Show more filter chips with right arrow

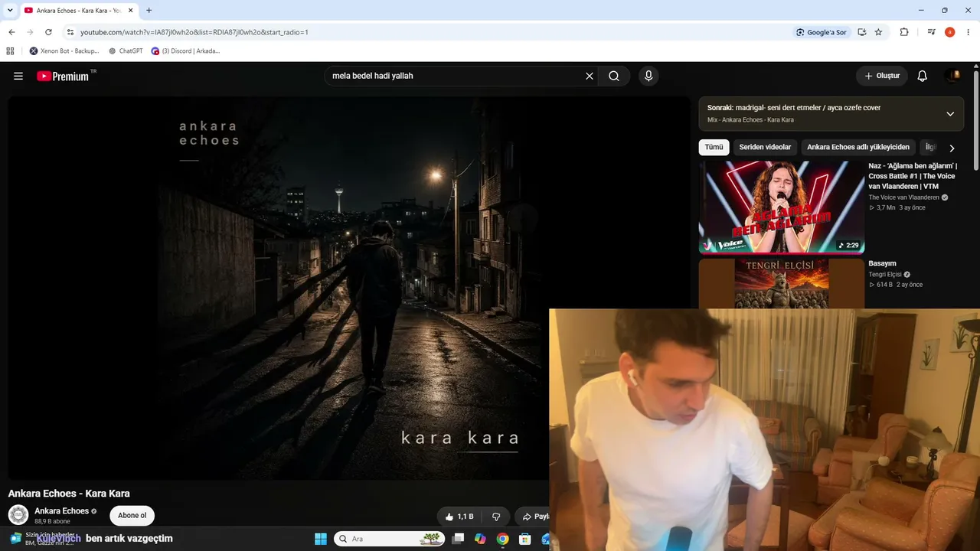click(x=952, y=148)
